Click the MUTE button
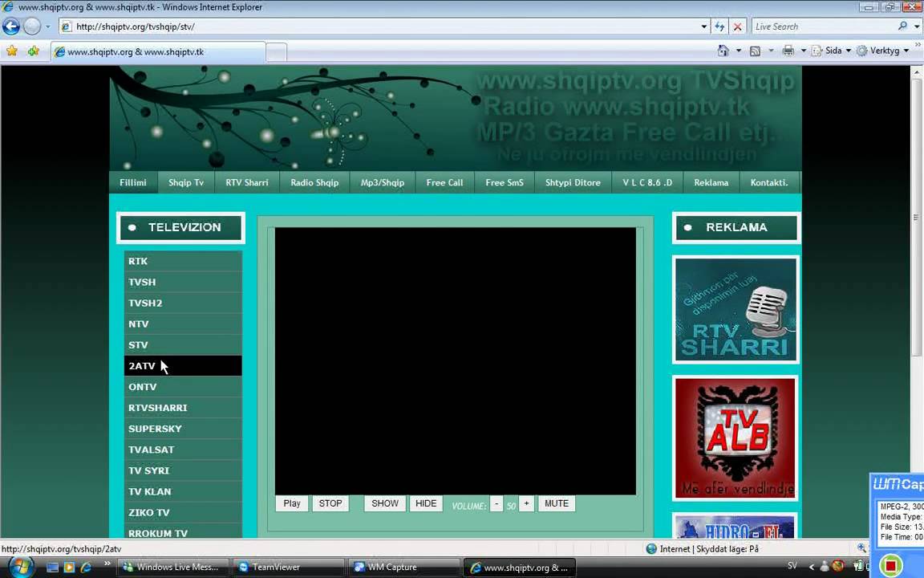This screenshot has width=924, height=578. click(x=557, y=503)
